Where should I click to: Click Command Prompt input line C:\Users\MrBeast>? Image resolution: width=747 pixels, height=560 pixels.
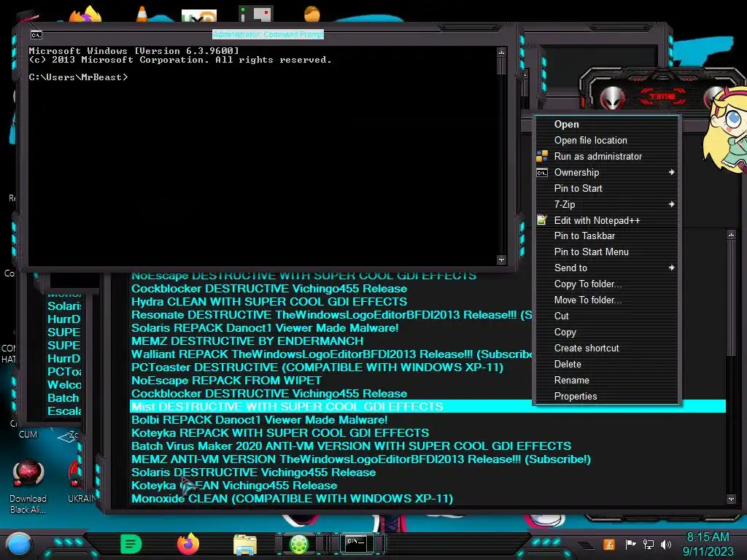[x=78, y=77]
